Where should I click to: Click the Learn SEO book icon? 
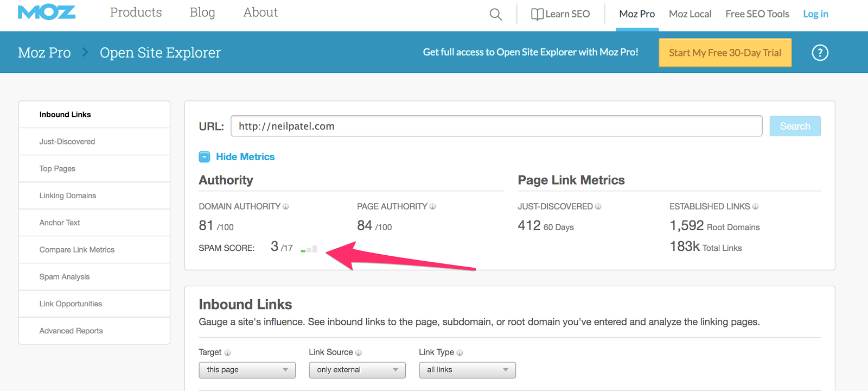pyautogui.click(x=537, y=14)
